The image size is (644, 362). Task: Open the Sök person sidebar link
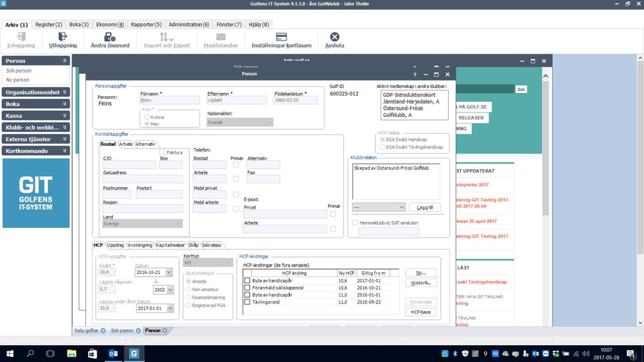[x=19, y=70]
